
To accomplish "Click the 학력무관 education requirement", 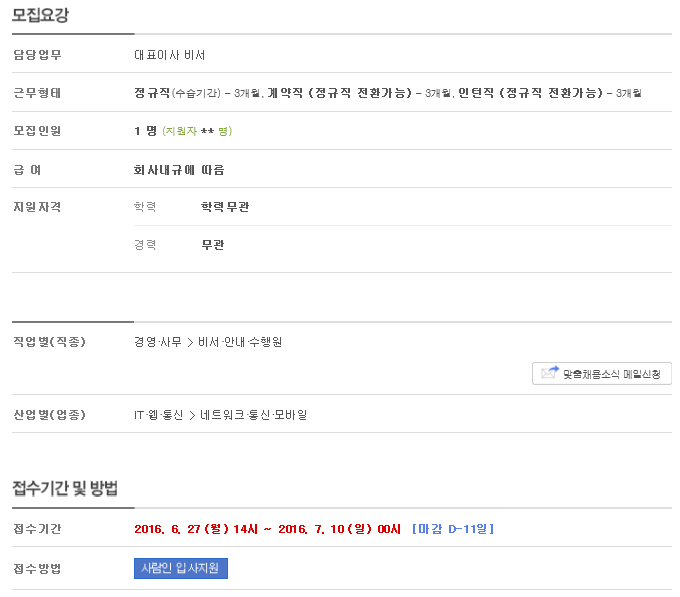I will point(225,207).
